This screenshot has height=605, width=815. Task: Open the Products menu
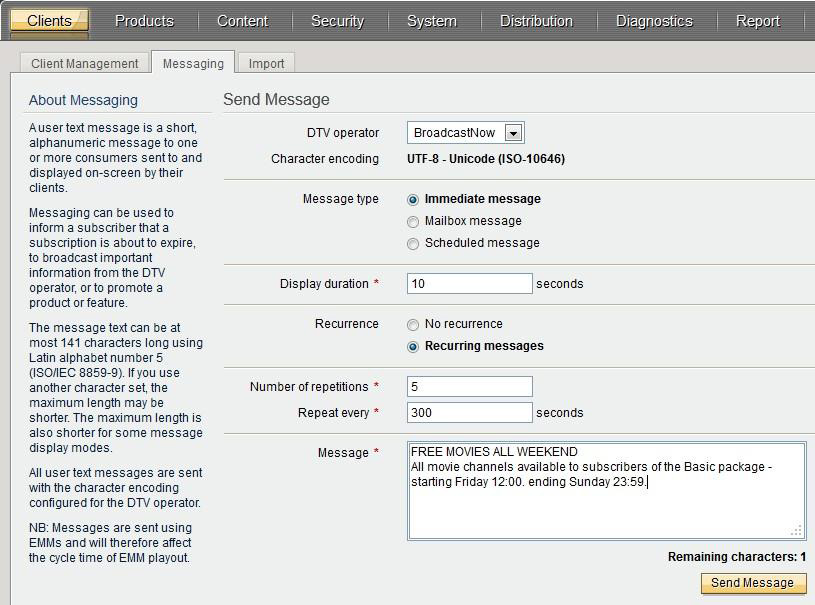[x=144, y=21]
